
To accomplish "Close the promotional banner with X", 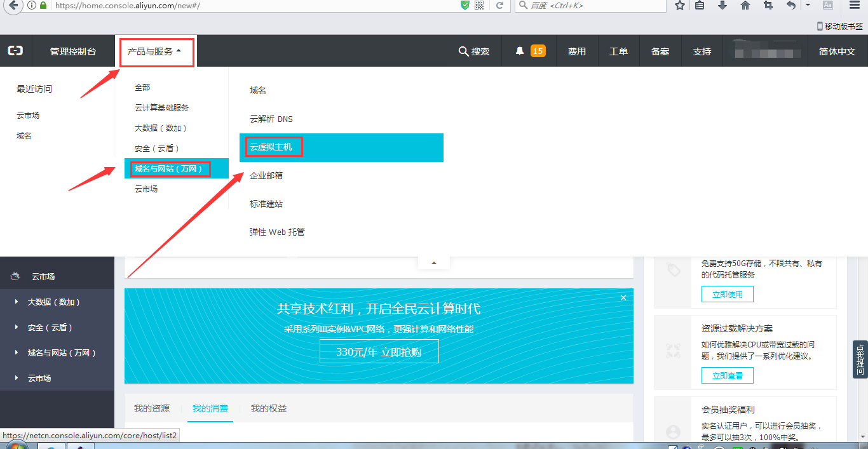I will pyautogui.click(x=623, y=298).
